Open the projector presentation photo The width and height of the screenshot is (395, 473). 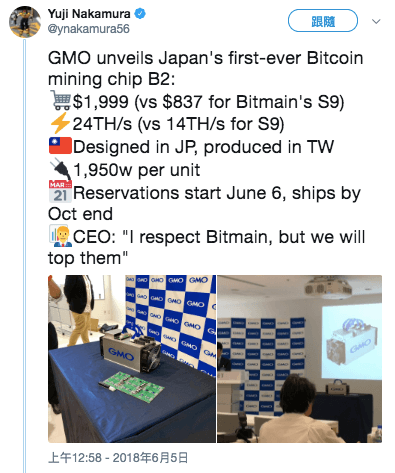coord(300,359)
